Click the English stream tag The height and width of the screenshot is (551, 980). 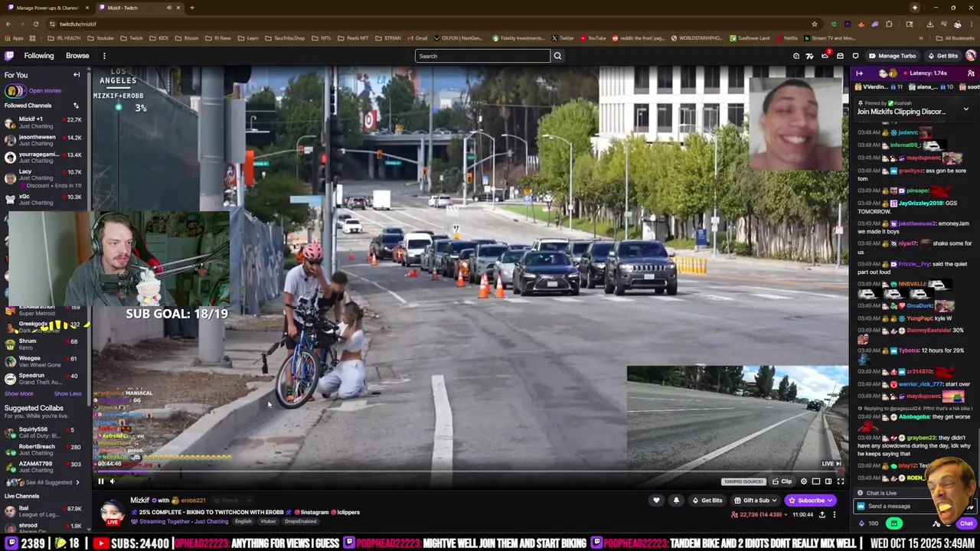[x=243, y=522]
